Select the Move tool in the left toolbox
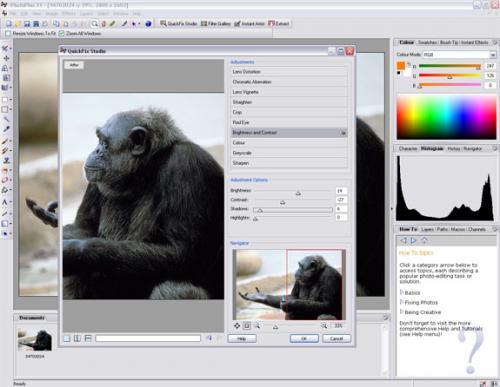Screen dimensions: 500x387 click(6, 58)
